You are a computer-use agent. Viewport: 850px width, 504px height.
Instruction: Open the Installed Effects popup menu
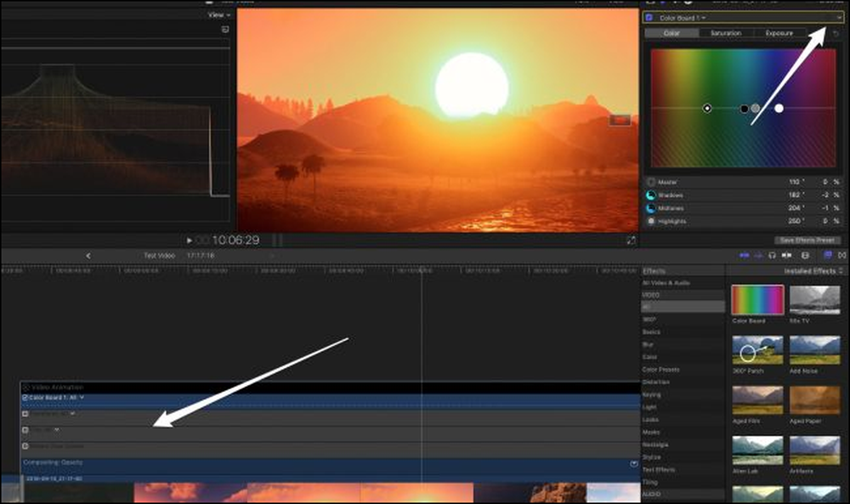[x=813, y=271]
